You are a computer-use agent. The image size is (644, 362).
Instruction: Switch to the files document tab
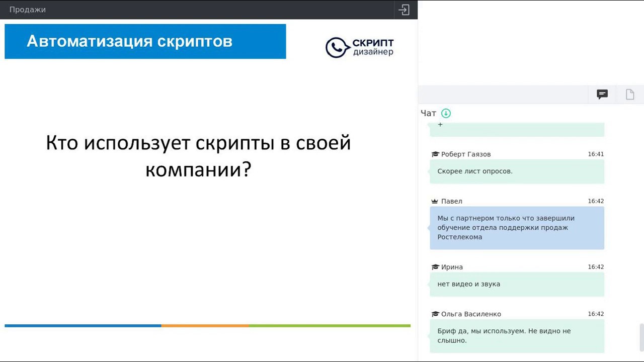tap(630, 94)
